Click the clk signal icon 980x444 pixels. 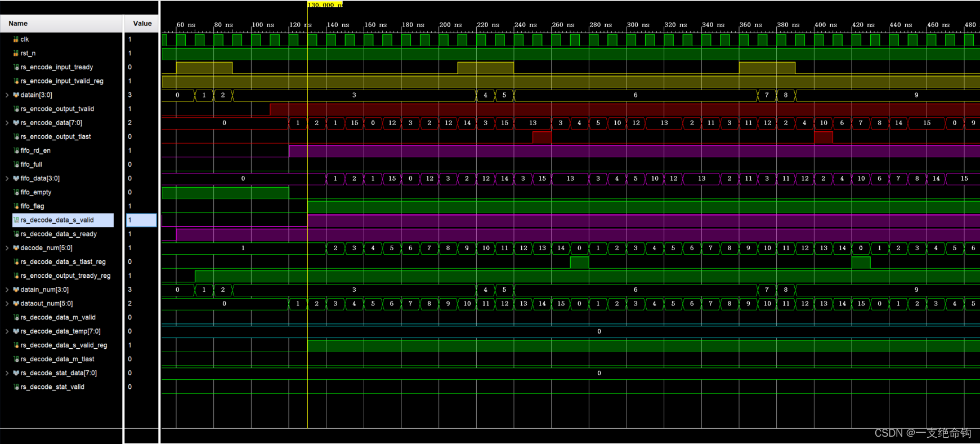tap(16, 39)
